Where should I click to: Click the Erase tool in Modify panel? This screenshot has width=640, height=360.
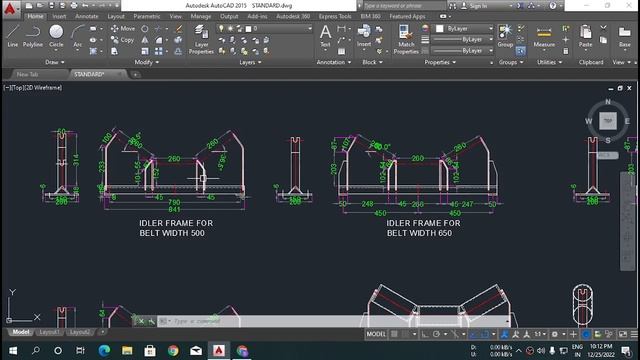[179, 29]
